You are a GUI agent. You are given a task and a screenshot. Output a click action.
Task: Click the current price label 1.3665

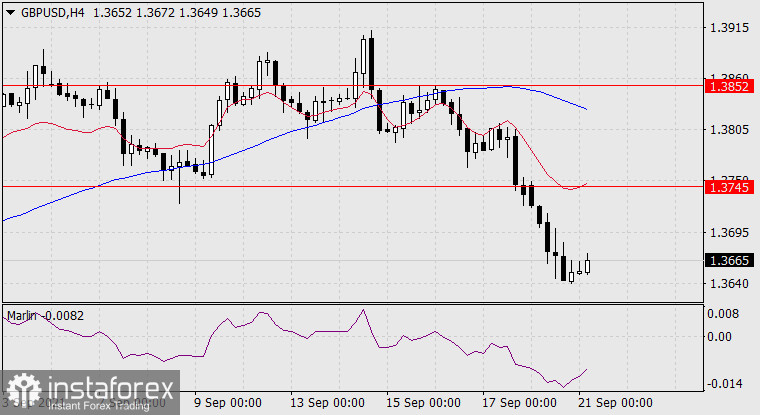pyautogui.click(x=729, y=260)
